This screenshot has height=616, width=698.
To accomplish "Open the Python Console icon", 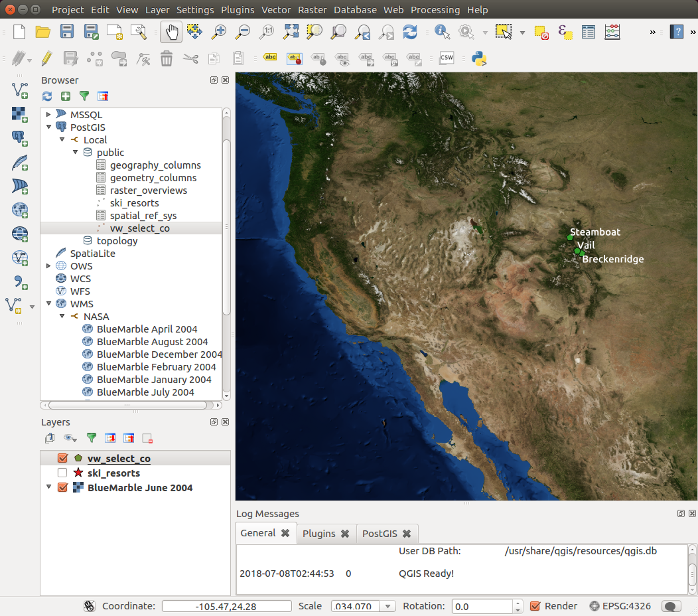I will 479,58.
